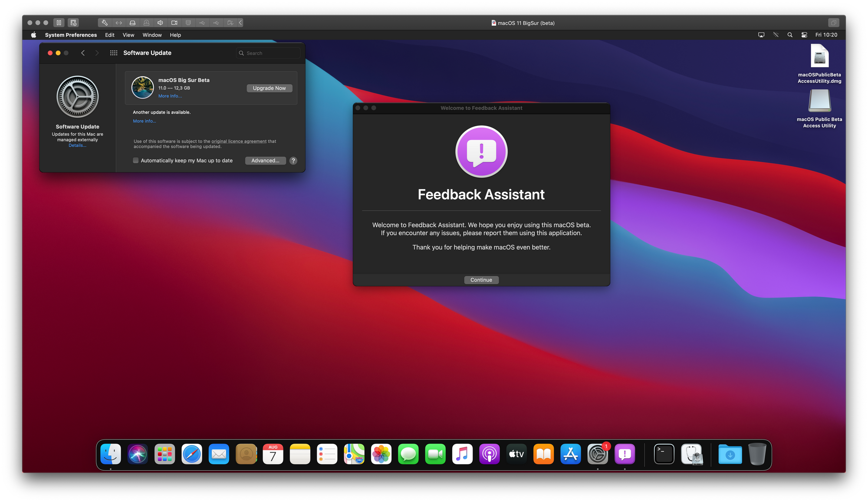Toggle Automatically keep my Mac up to date

(136, 161)
